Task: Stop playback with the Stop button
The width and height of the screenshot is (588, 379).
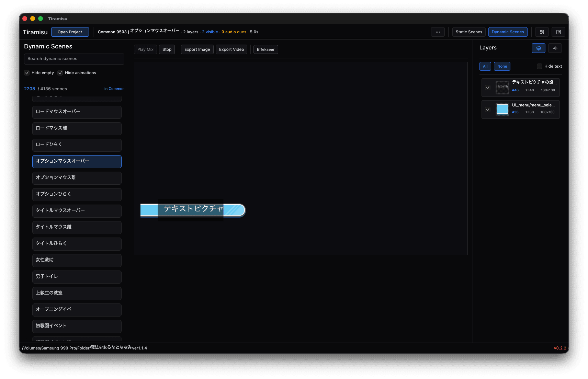Action: coord(167,49)
